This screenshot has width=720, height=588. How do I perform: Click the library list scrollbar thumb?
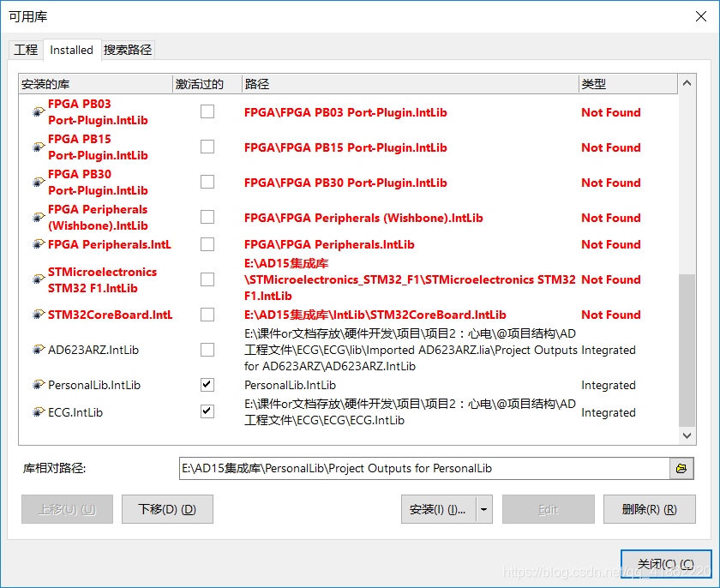687,351
